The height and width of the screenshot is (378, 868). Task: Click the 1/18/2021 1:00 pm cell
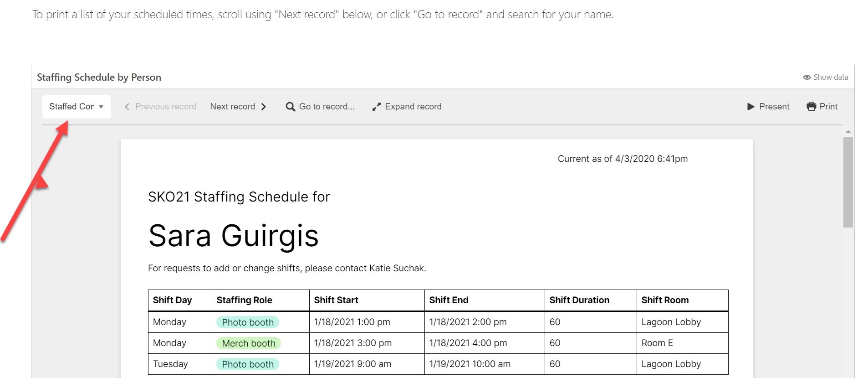367,322
